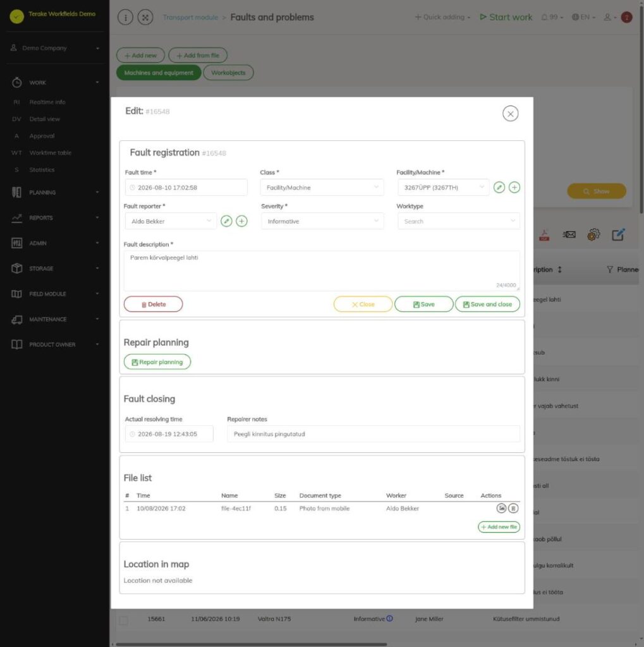Switch to Machines and equipment tab
The image size is (644, 647).
(159, 73)
